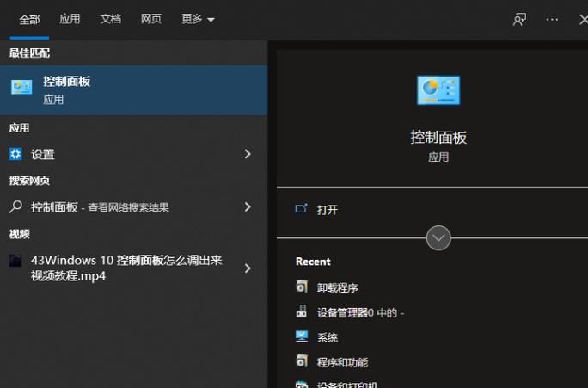Click the icon next to 程序和功能
Image resolution: width=588 pixels, height=388 pixels.
(x=302, y=361)
